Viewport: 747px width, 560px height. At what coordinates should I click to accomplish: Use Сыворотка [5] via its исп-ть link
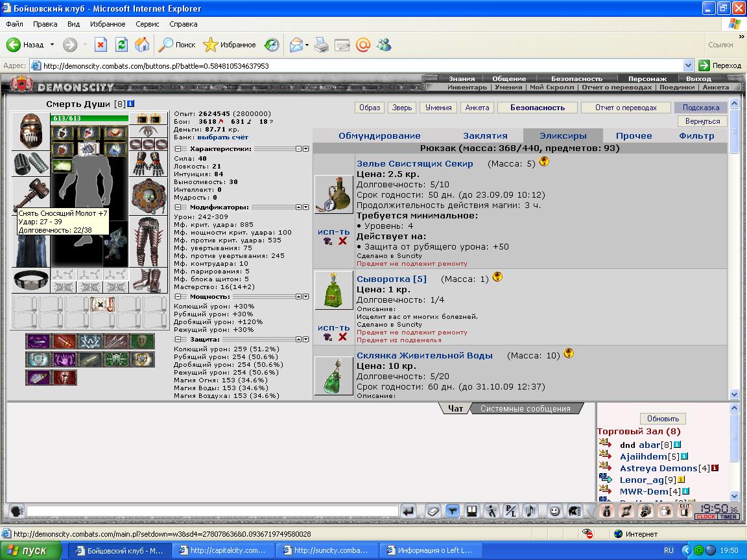click(333, 327)
